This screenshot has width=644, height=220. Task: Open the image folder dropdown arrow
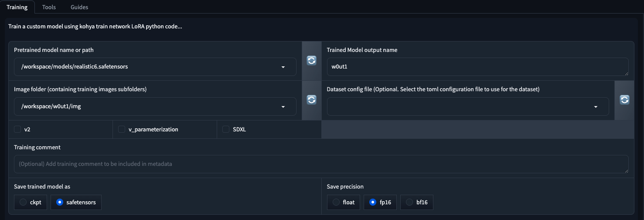click(283, 107)
